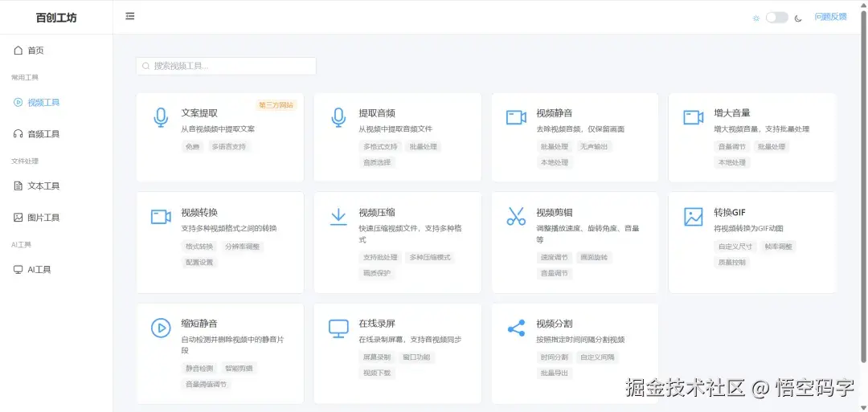The height and width of the screenshot is (412, 868).
Task: Click the document icon beside 文本工具
Action: pos(18,186)
